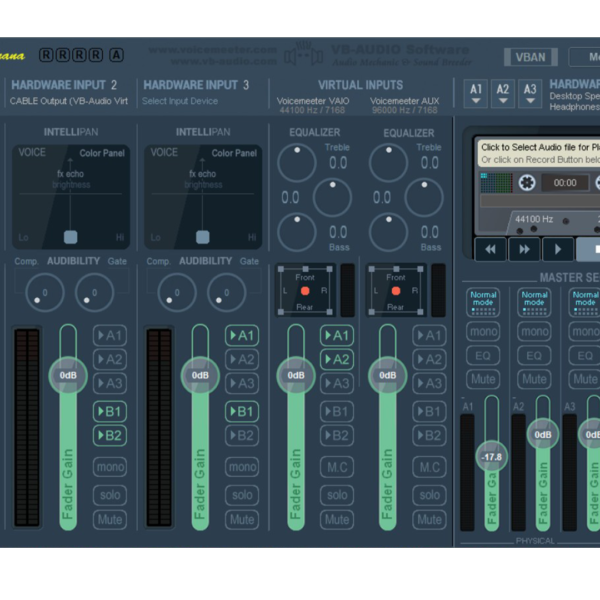Image resolution: width=600 pixels, height=600 pixels.
Task: Mute the A2 master bus
Action: [x=534, y=379]
